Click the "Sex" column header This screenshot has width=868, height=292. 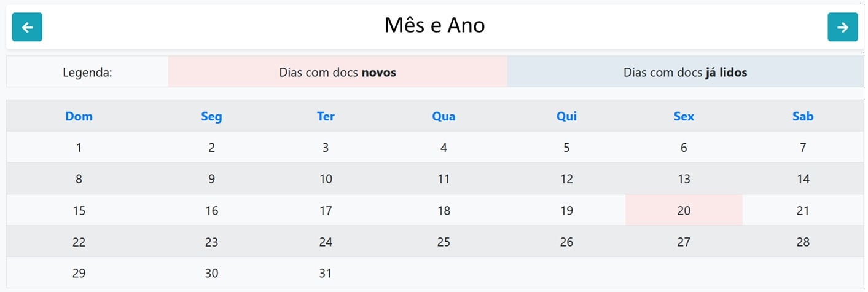[x=684, y=116]
